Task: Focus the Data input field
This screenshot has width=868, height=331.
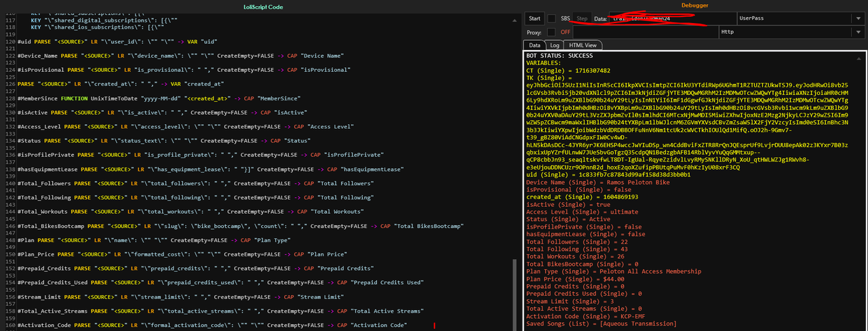Action: (672, 18)
